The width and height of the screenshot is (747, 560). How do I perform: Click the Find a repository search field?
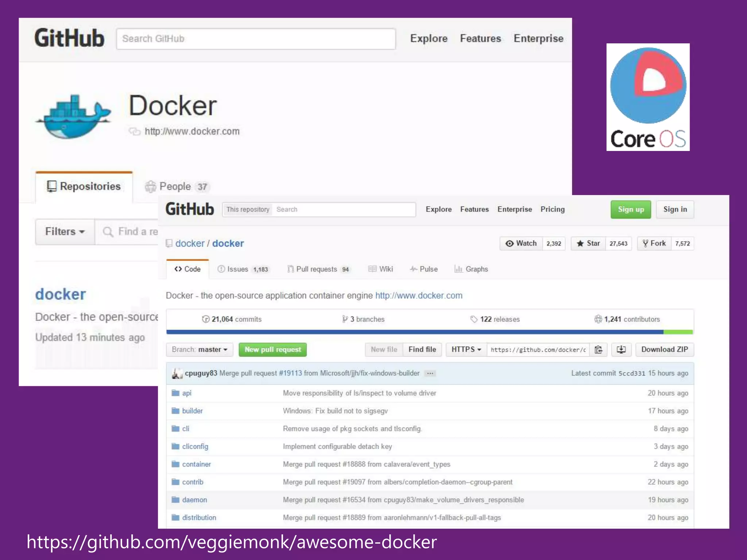click(x=127, y=232)
